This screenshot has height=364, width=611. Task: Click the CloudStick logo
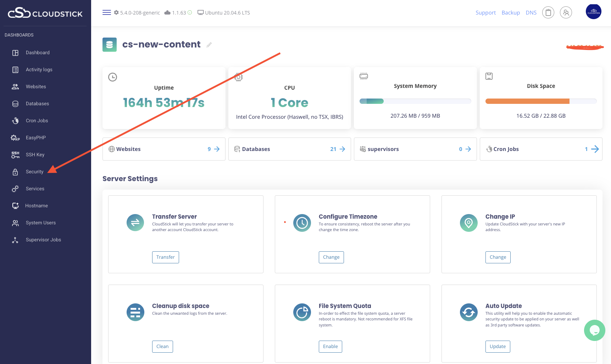pos(45,13)
